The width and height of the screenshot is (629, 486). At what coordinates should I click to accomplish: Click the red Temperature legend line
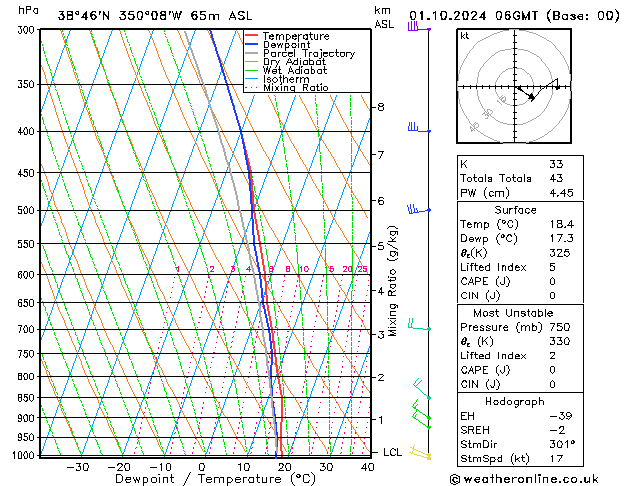[252, 36]
